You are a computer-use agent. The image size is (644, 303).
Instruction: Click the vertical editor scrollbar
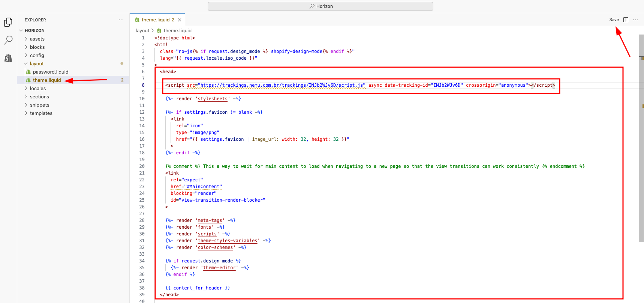pyautogui.click(x=641, y=138)
